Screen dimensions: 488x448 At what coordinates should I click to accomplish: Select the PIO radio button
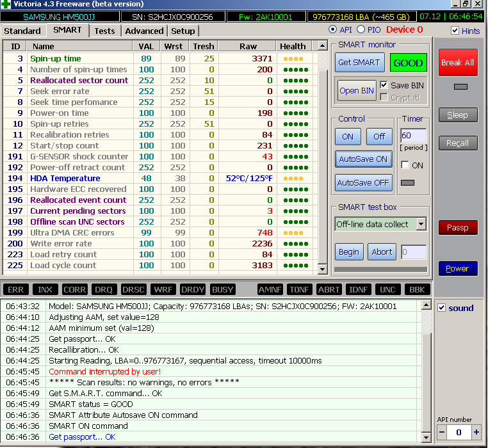(x=361, y=29)
